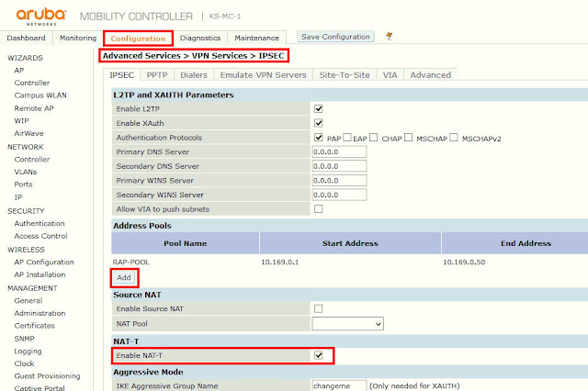
Task: Click the Primary WINS Server field
Action: click(x=339, y=180)
